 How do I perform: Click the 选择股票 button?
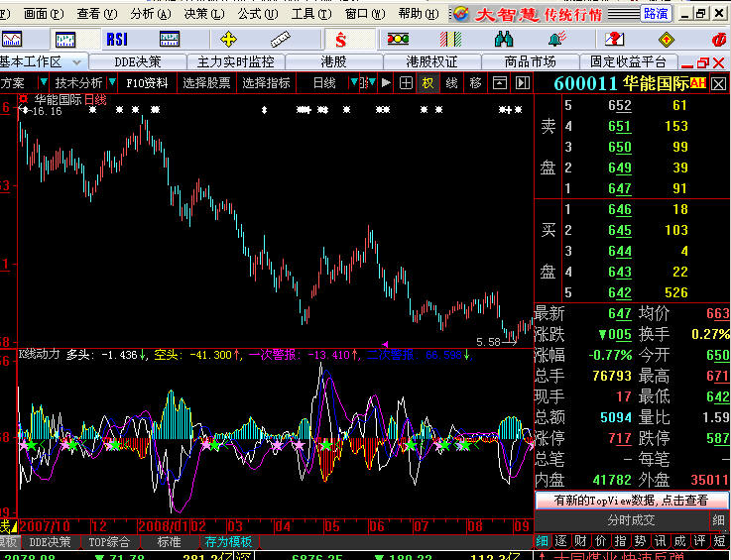(206, 83)
